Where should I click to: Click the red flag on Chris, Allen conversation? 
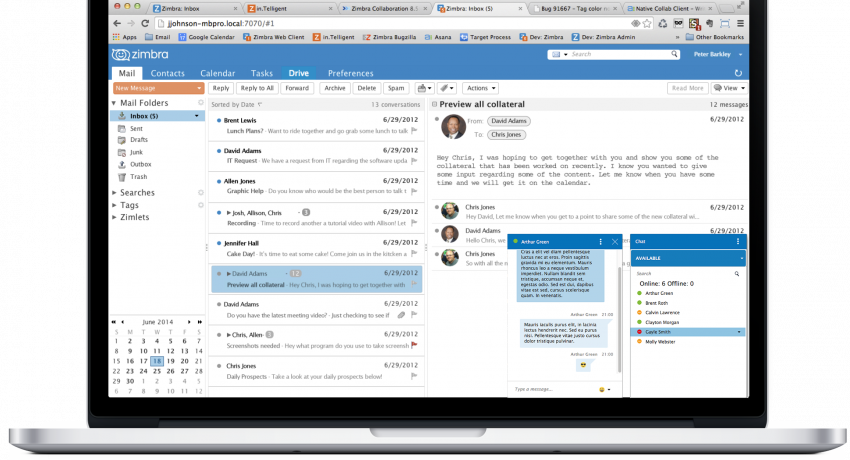tap(414, 345)
